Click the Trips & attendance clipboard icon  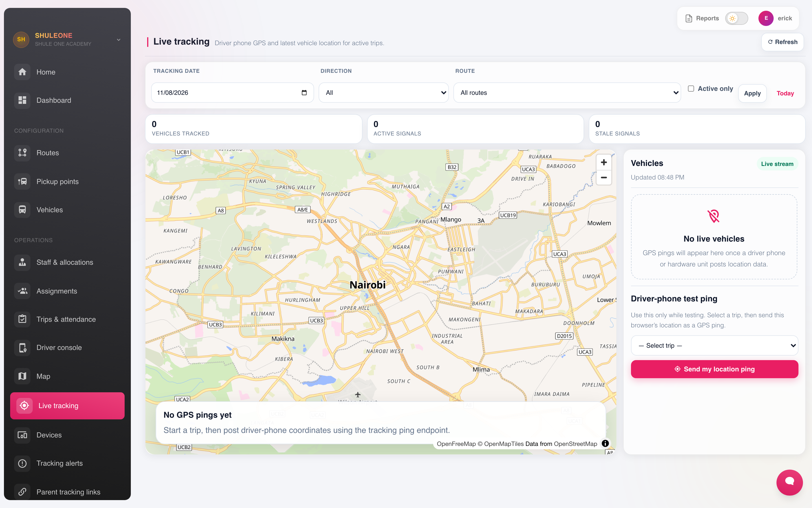(x=22, y=319)
